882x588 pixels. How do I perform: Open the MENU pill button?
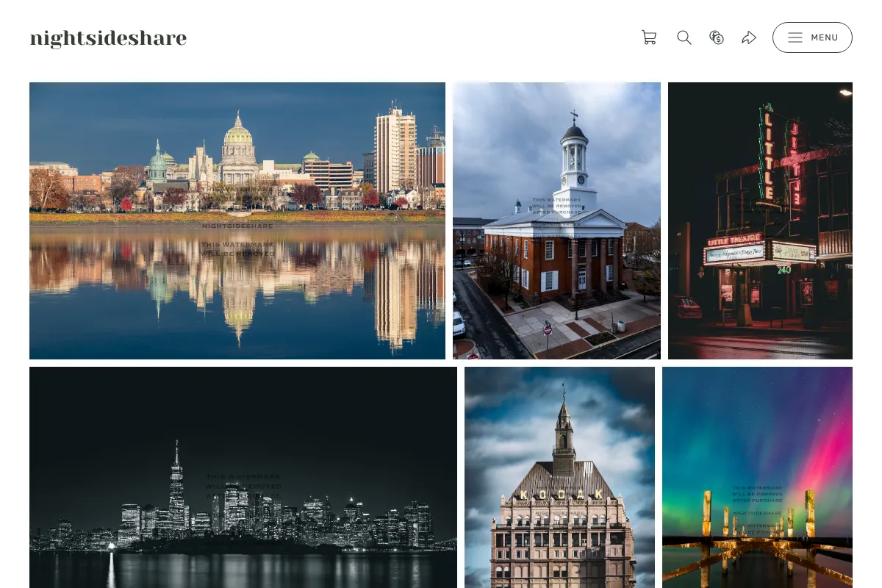(x=812, y=37)
